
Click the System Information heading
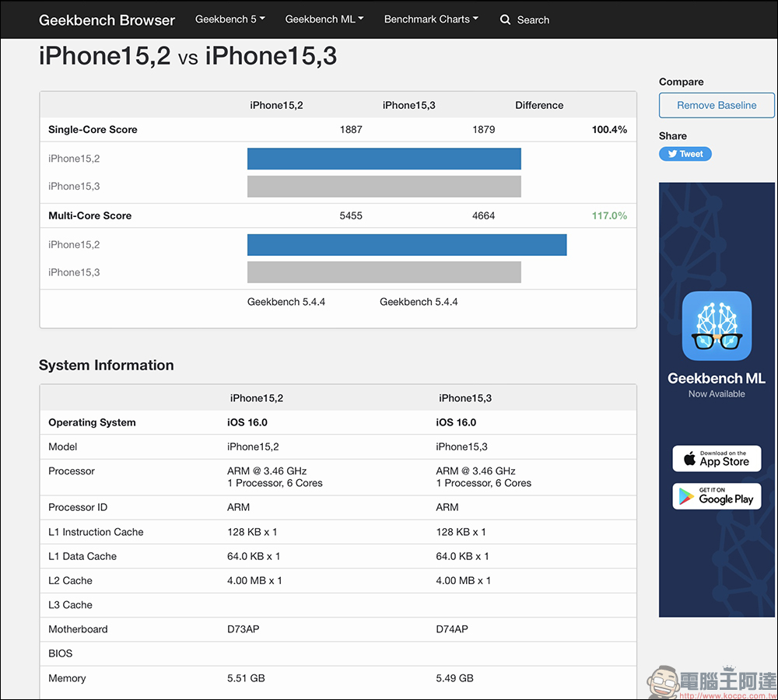tap(107, 366)
